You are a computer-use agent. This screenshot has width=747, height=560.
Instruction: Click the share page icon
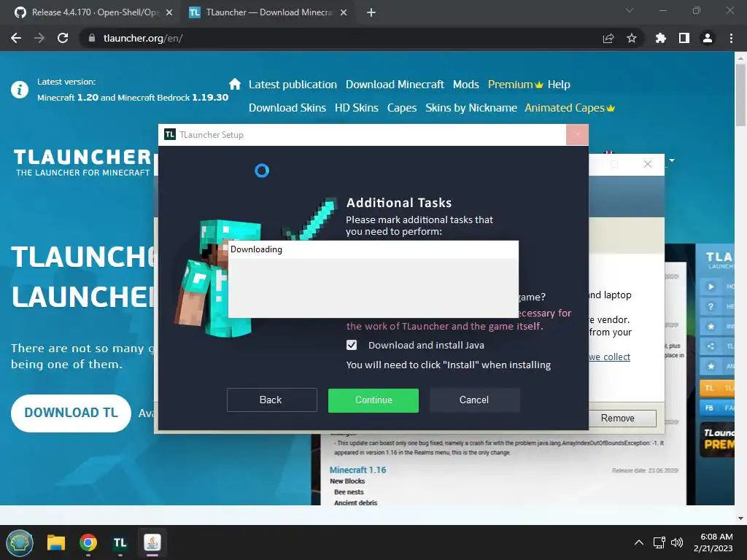[x=608, y=38]
